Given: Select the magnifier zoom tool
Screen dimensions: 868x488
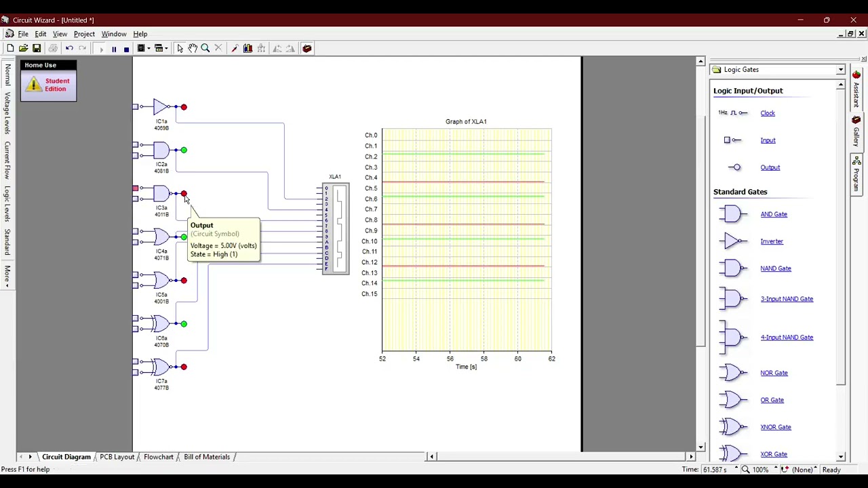Looking at the screenshot, I should click(205, 48).
